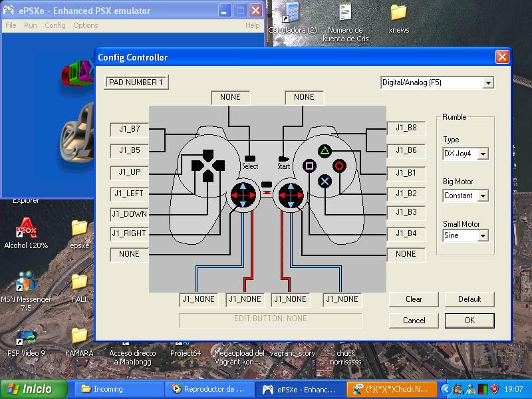Open Alcohol 120% desktop shortcut
Screen dimensions: 532x399
coord(26,233)
